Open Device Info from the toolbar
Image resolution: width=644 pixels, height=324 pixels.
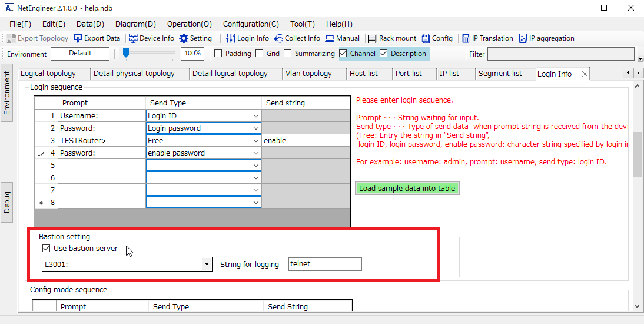(x=133, y=38)
